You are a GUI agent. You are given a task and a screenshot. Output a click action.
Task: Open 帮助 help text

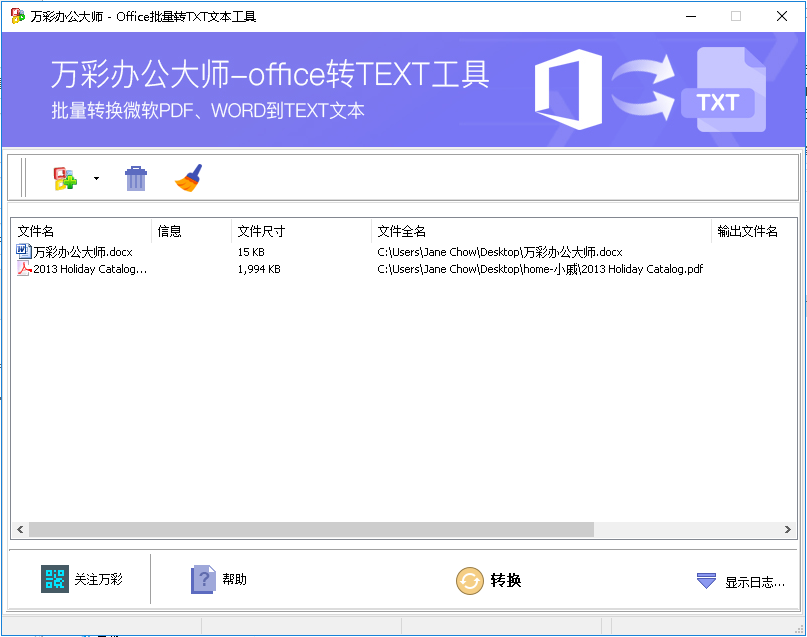[235, 579]
